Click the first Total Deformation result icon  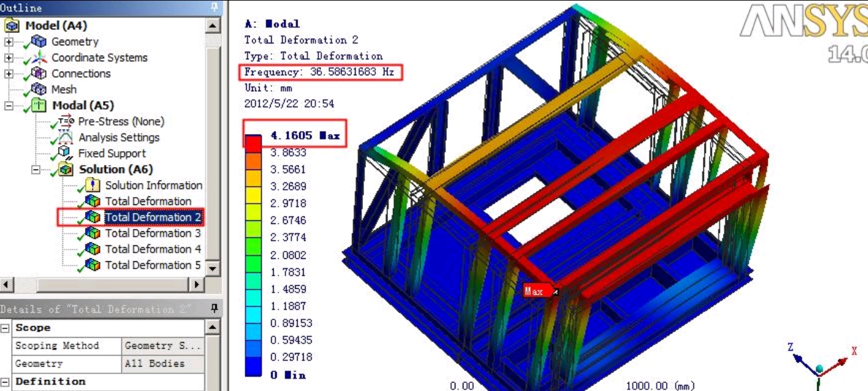click(x=92, y=201)
